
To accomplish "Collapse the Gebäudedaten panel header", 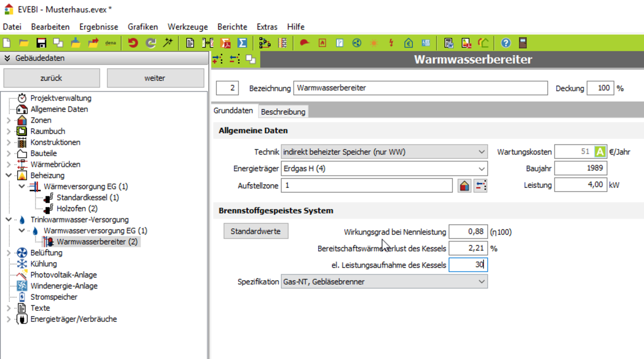I will pos(8,58).
